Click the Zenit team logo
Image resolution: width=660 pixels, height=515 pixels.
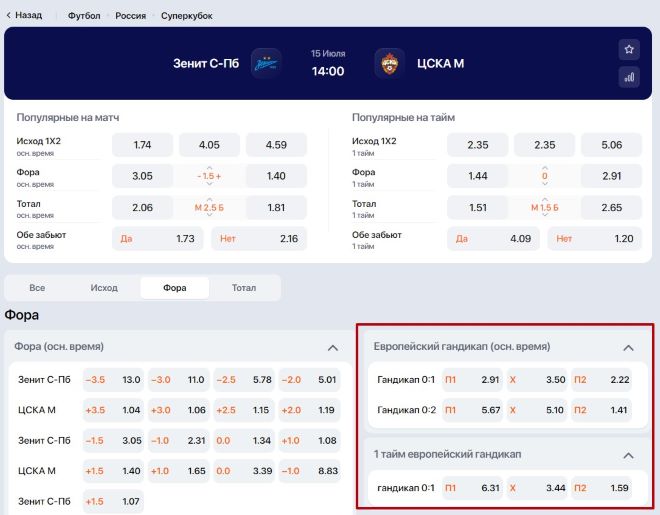266,63
